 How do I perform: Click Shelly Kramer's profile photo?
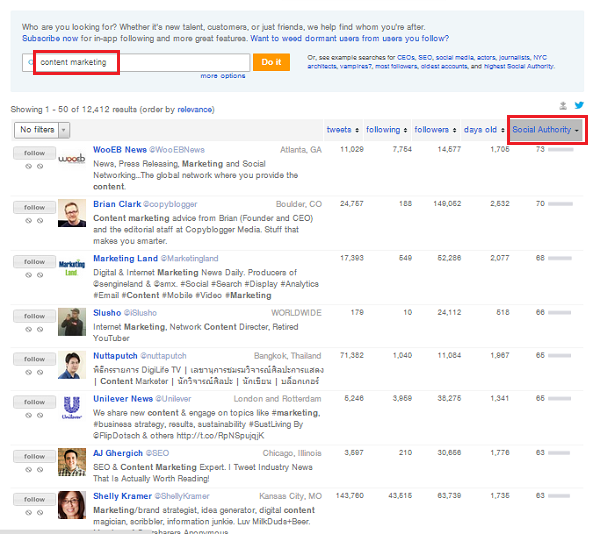72,505
